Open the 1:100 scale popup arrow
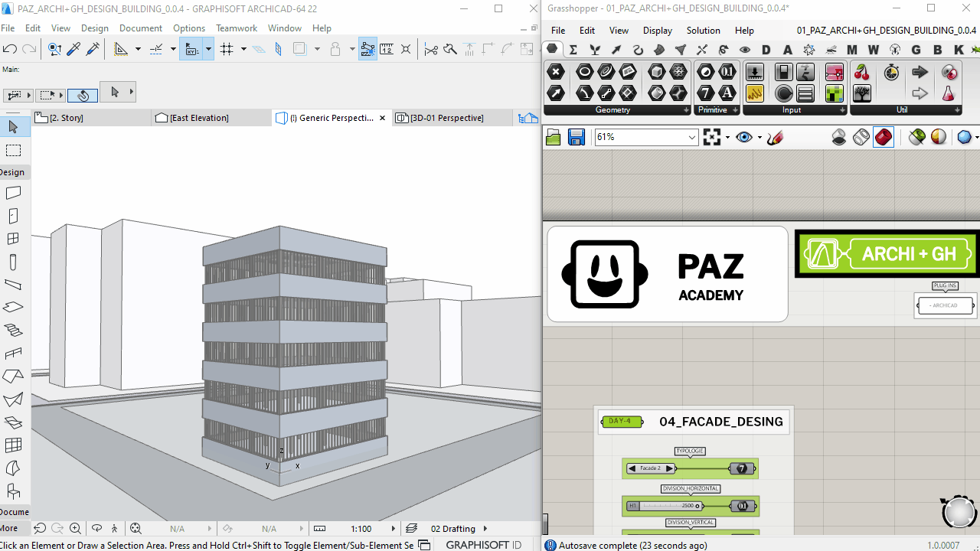980x551 pixels. tap(394, 529)
